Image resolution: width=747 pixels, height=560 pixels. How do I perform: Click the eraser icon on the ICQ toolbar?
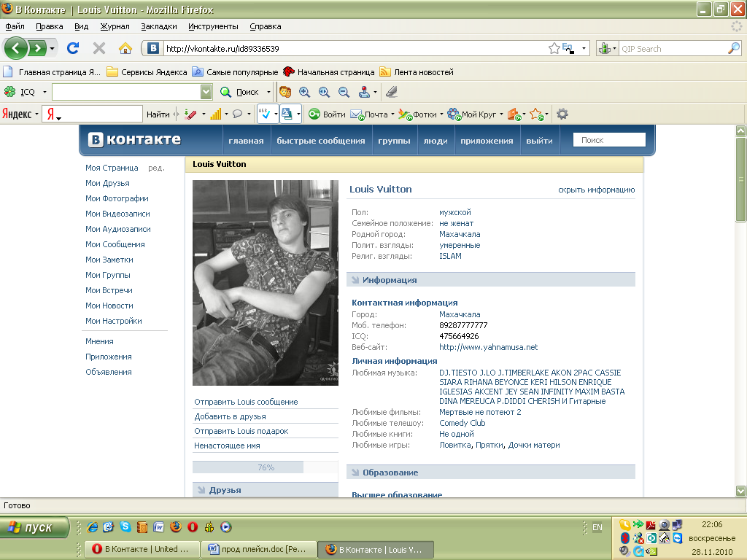tap(392, 91)
